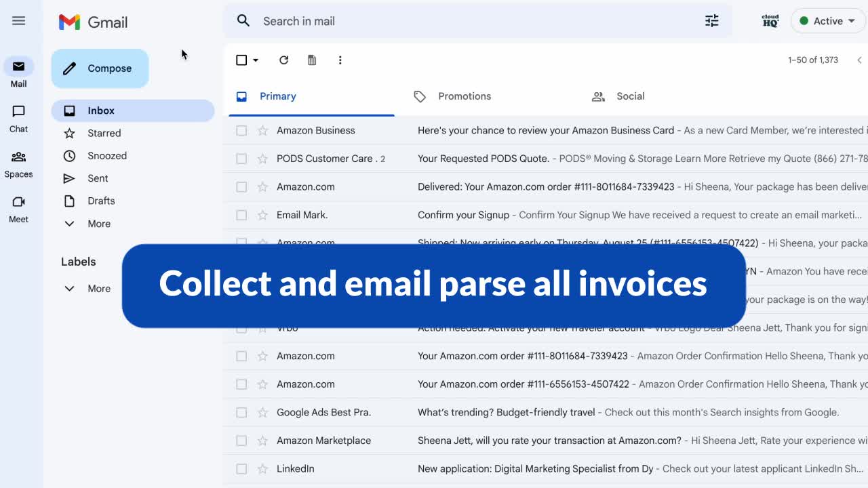
Task: Expand More under the Labels section
Action: point(87,289)
